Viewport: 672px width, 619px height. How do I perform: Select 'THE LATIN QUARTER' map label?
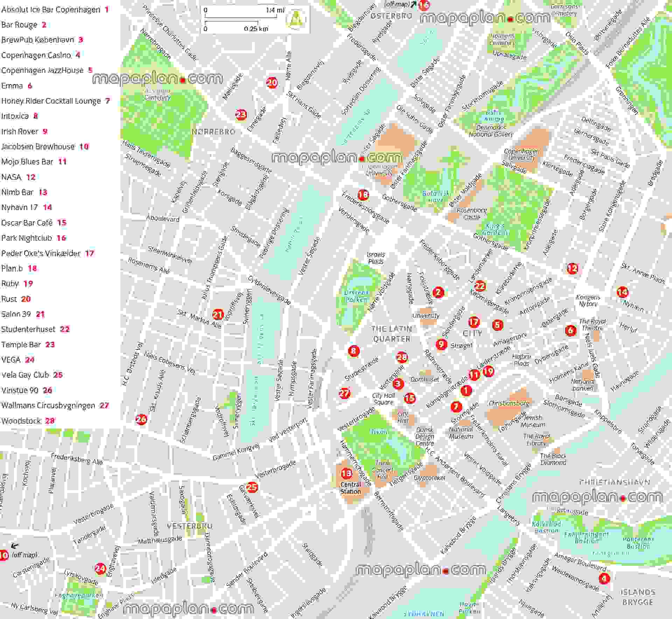[392, 334]
